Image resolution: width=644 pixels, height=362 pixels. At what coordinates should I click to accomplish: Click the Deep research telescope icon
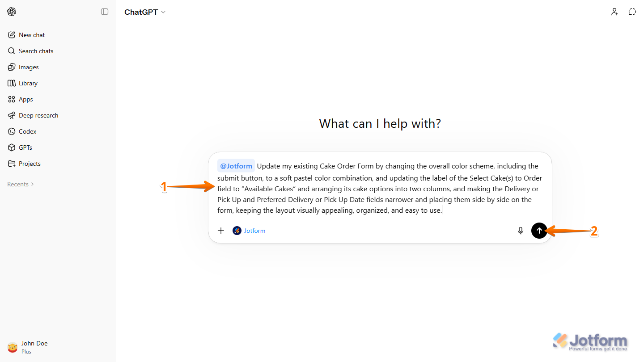pyautogui.click(x=12, y=115)
